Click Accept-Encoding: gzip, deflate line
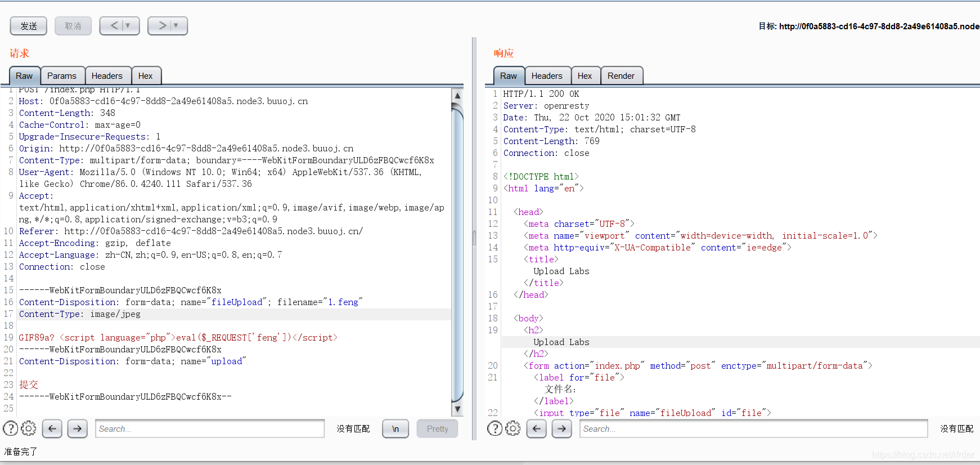The image size is (980, 465). pos(95,243)
